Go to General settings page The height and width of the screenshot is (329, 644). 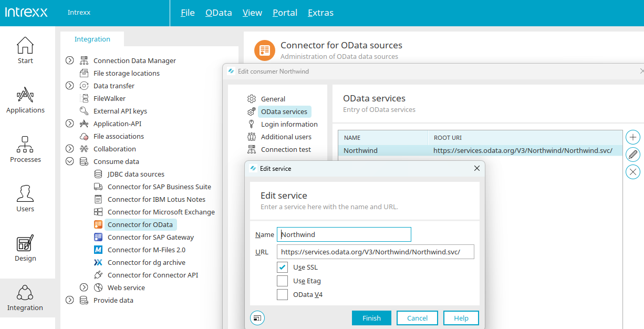(273, 99)
